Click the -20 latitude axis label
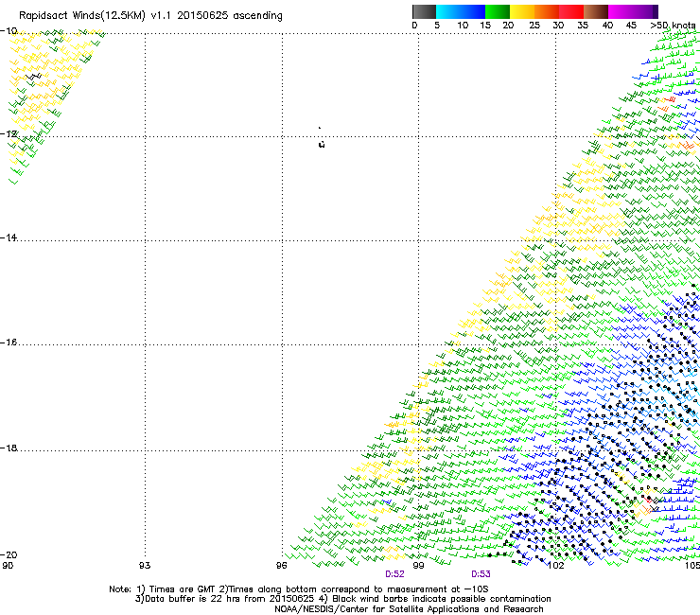 point(9,554)
